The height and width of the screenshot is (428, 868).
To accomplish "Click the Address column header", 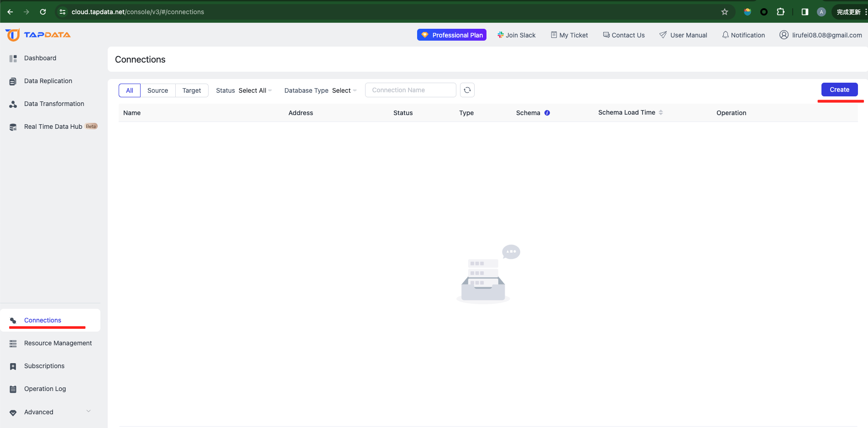I will pyautogui.click(x=301, y=113).
